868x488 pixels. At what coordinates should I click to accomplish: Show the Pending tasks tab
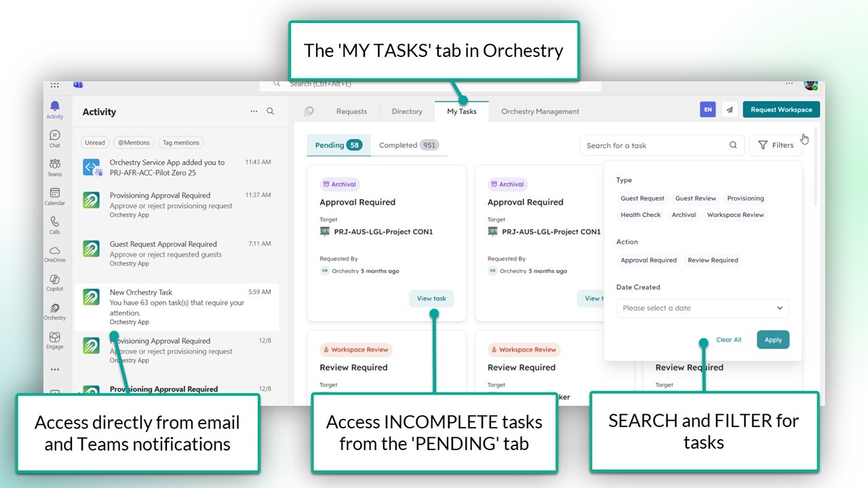pyautogui.click(x=338, y=145)
